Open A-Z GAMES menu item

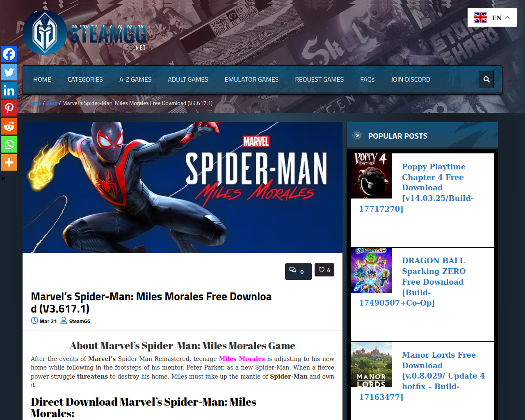point(135,80)
